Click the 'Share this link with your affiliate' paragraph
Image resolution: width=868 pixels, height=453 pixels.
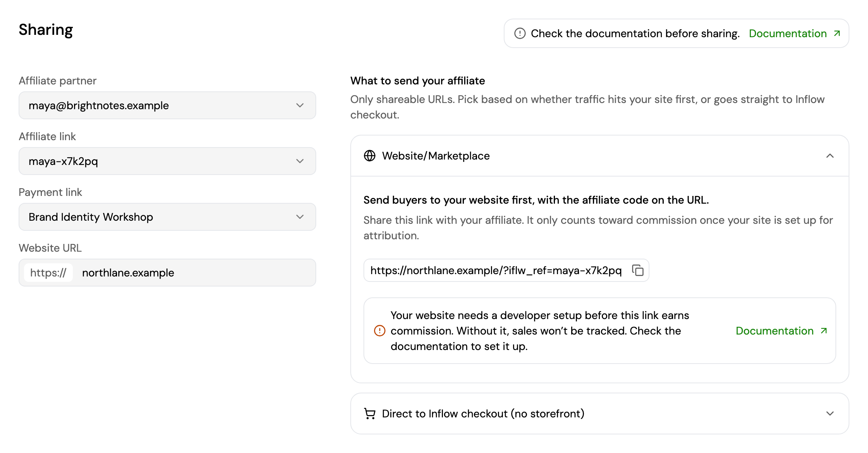tap(598, 228)
